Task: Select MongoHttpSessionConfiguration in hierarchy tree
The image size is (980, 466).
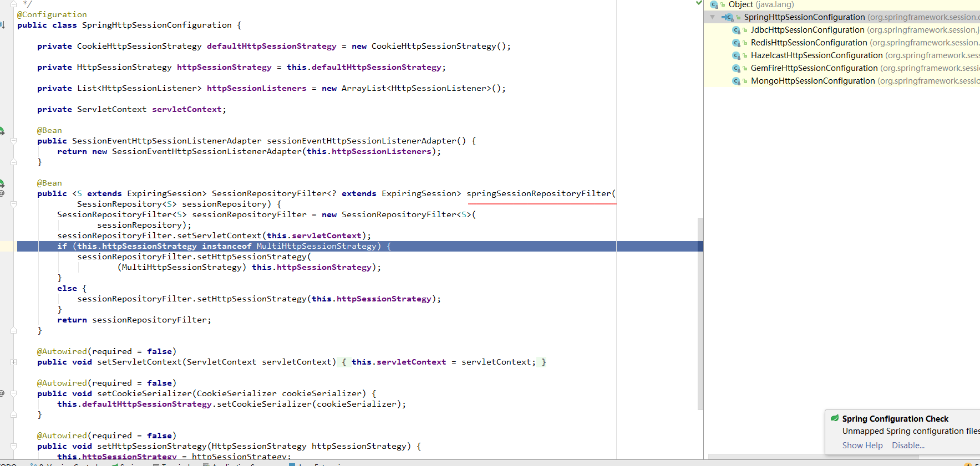Action: pos(865,81)
